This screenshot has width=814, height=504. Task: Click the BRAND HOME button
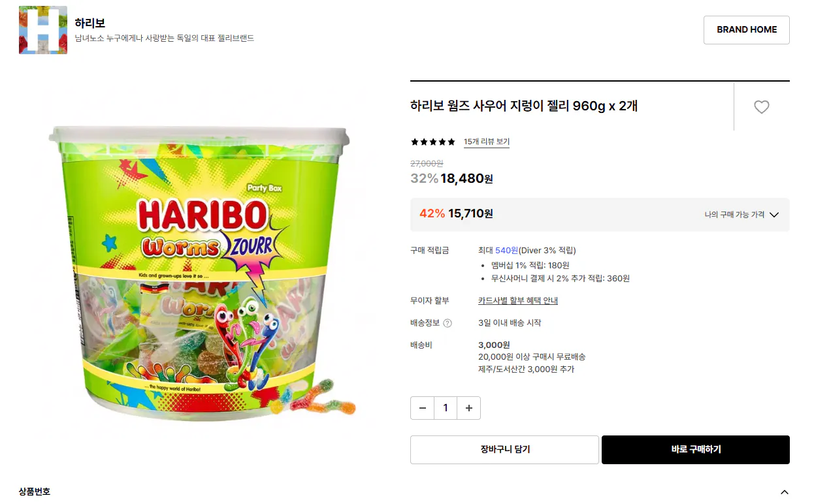(x=746, y=29)
